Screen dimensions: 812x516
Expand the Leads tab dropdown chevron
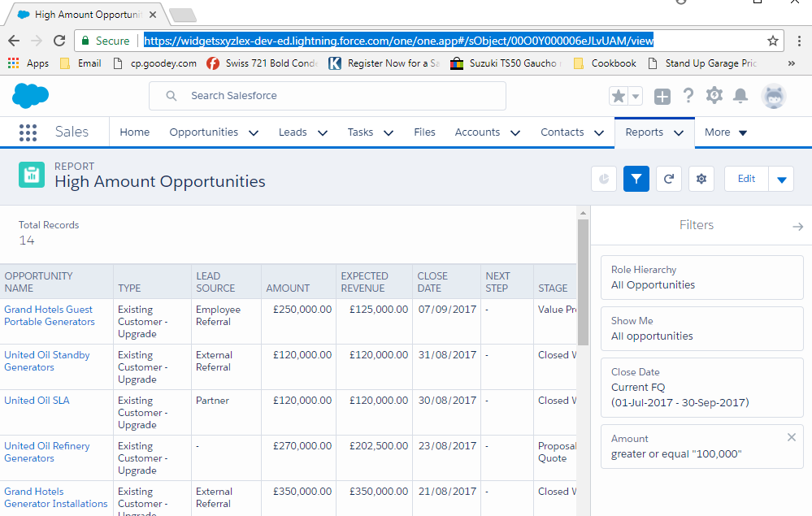(323, 133)
